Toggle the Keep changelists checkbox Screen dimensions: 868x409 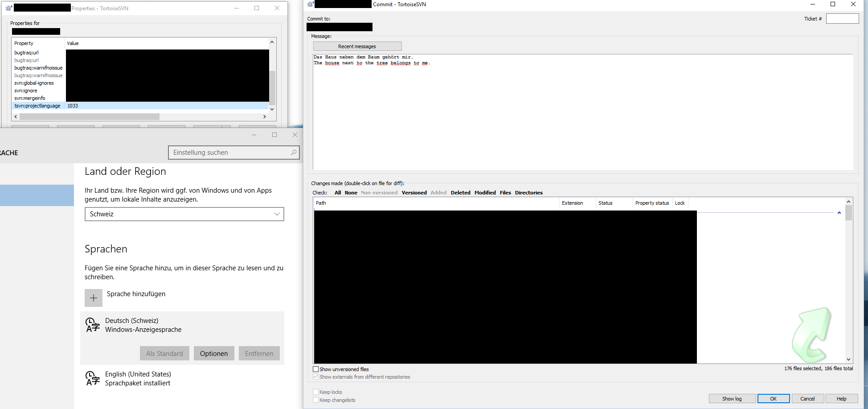(316, 400)
